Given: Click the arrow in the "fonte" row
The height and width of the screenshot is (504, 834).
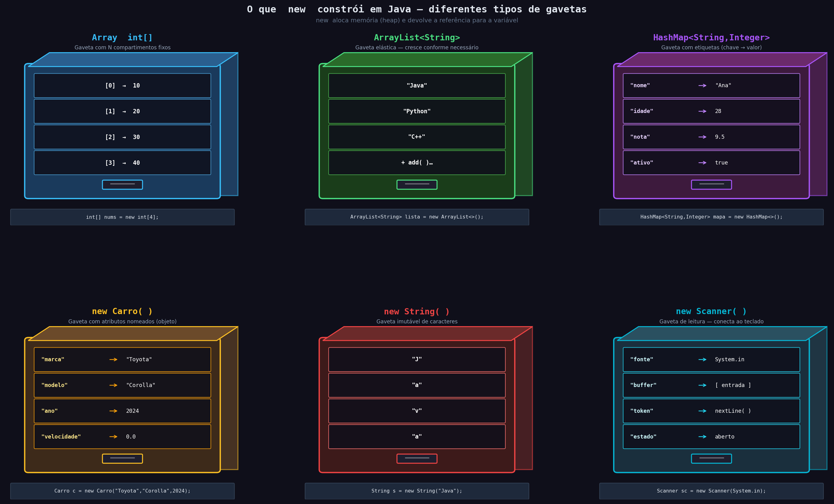Looking at the screenshot, I should tap(702, 360).
